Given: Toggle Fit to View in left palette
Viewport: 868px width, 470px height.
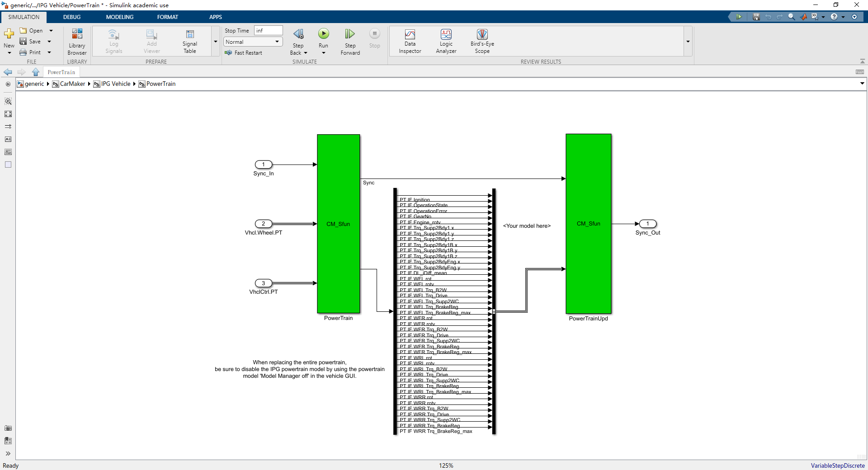Looking at the screenshot, I should pyautogui.click(x=8, y=114).
